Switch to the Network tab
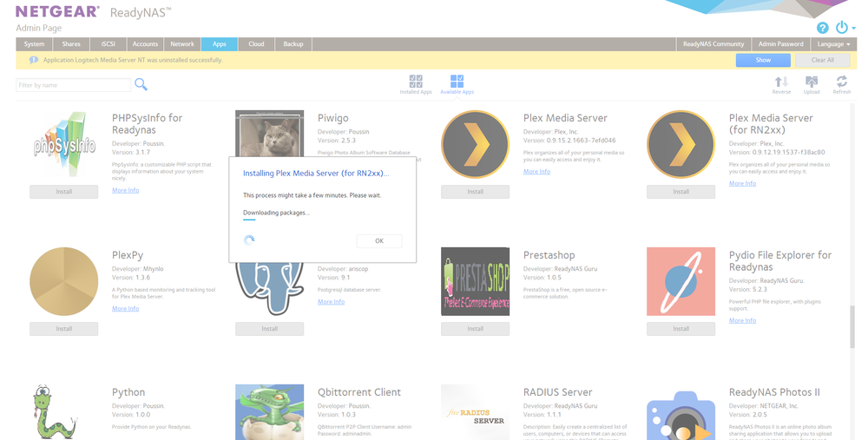 182,43
